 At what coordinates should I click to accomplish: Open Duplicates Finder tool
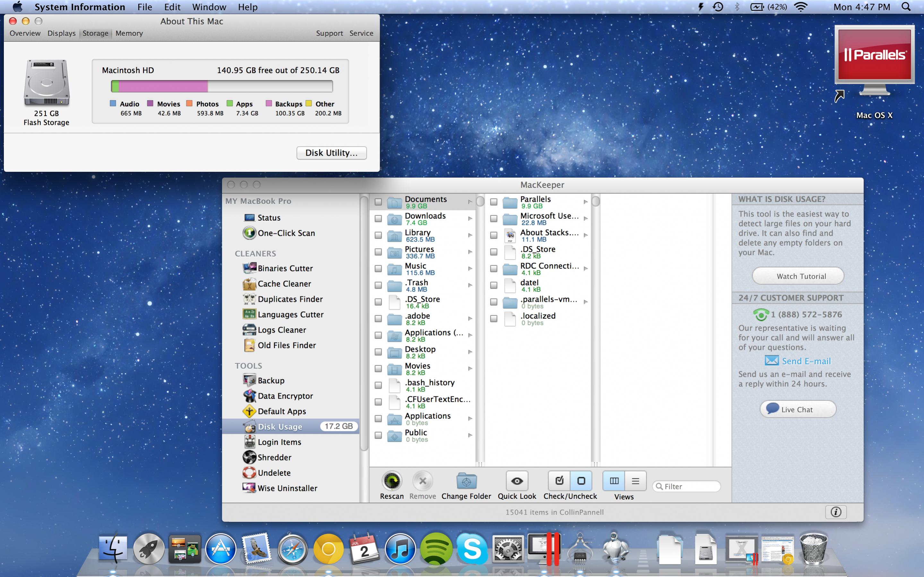click(283, 299)
